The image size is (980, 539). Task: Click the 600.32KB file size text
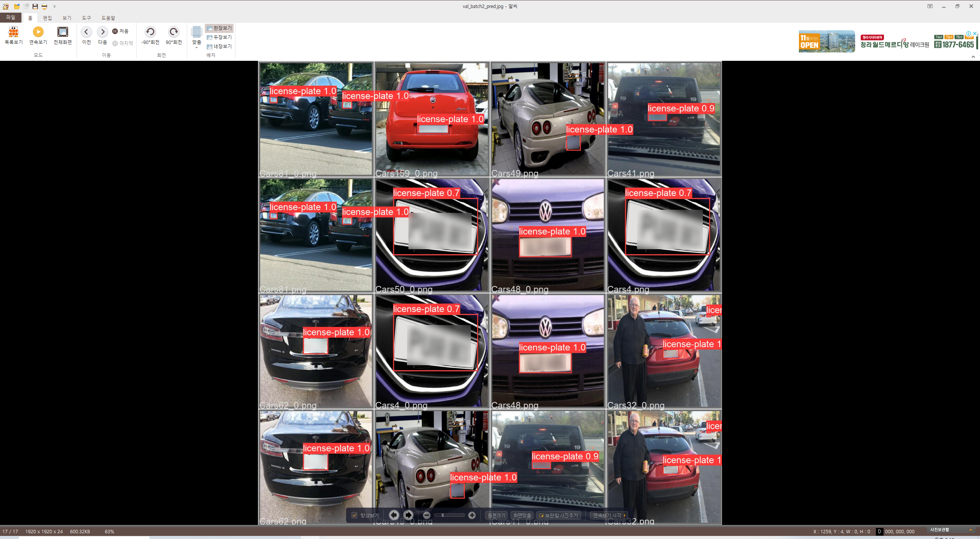click(x=80, y=532)
